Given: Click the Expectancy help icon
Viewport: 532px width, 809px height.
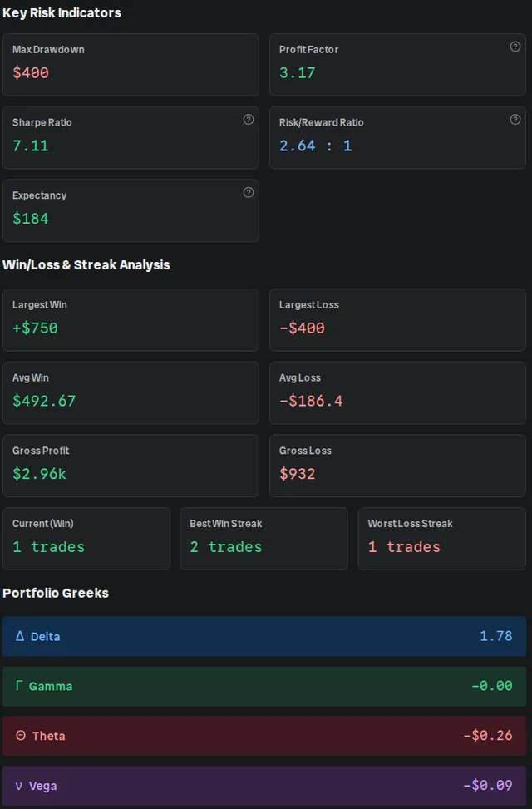Looking at the screenshot, I should click(x=249, y=192).
